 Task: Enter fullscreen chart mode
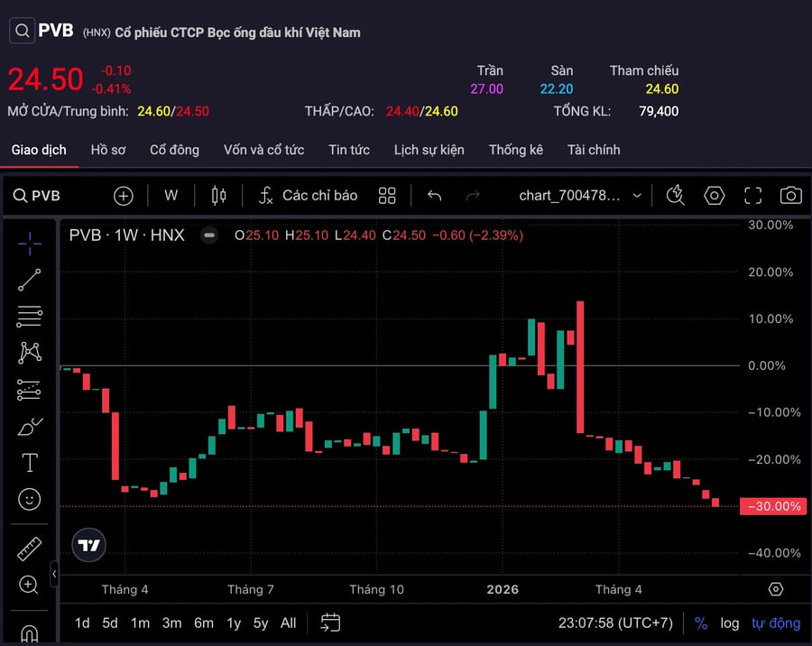[x=752, y=196]
